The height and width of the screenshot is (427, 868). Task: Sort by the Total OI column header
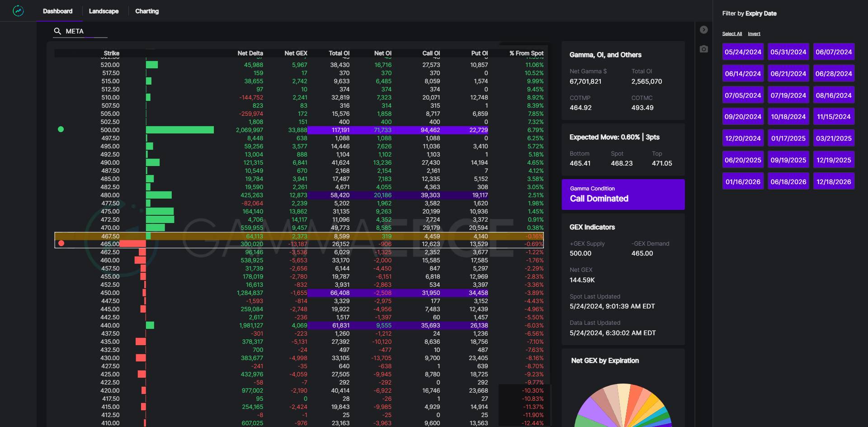coord(339,53)
